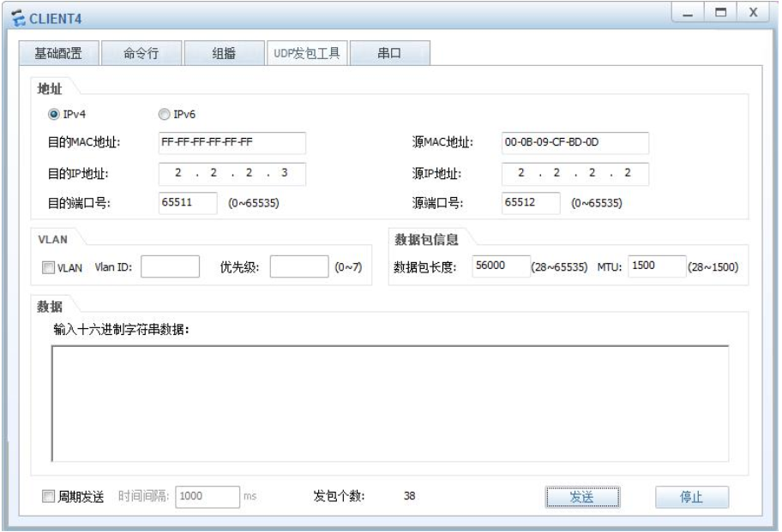Click the 发包个数 value 38
The height and width of the screenshot is (532, 782).
pyautogui.click(x=410, y=496)
